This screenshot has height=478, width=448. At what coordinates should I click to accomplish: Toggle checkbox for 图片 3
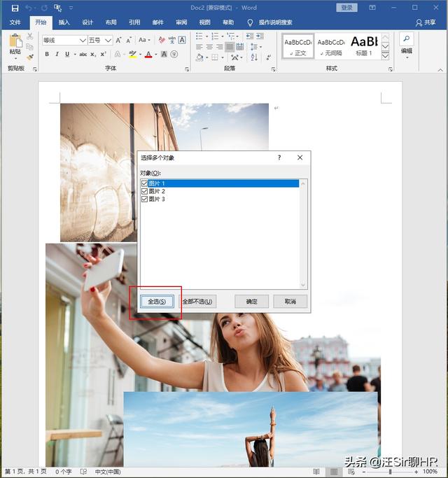pos(145,199)
